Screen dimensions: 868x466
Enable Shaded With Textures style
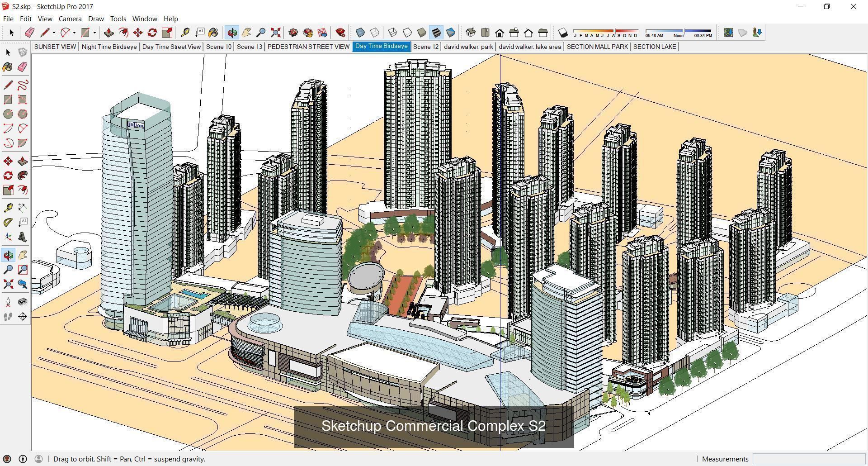[436, 33]
